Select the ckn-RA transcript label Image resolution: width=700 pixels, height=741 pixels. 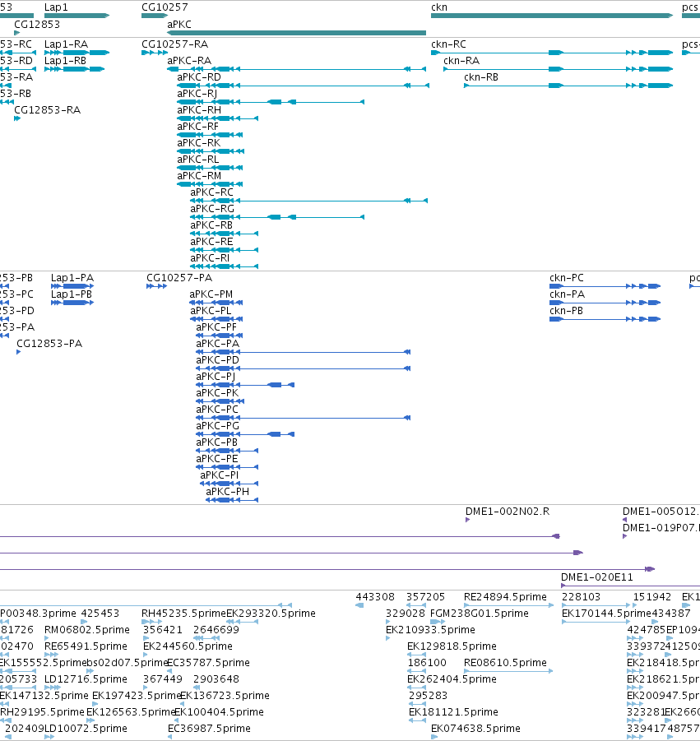point(461,61)
